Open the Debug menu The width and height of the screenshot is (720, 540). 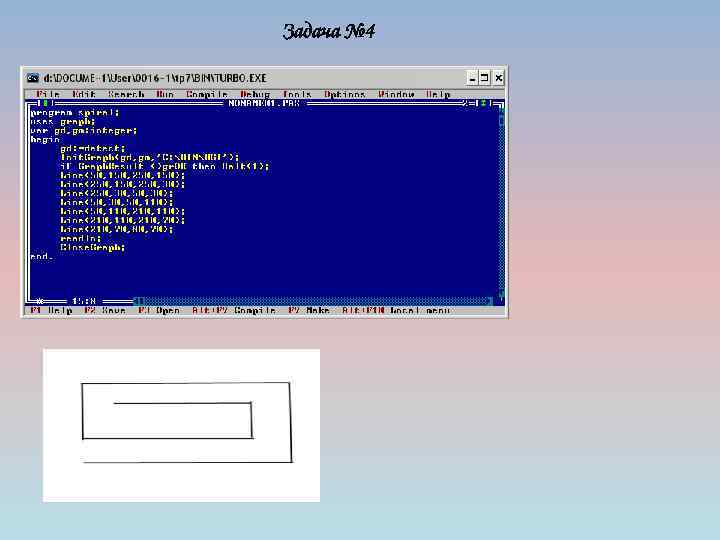[255, 94]
